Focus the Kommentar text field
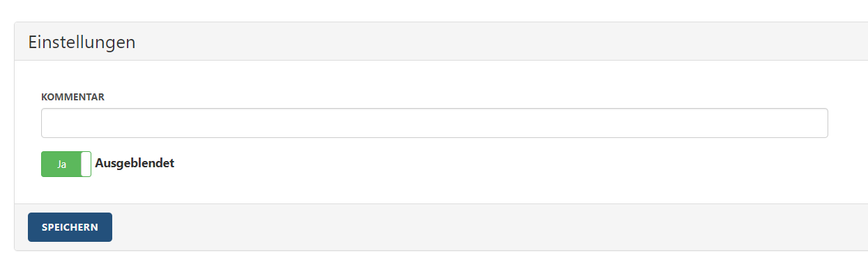 click(434, 123)
